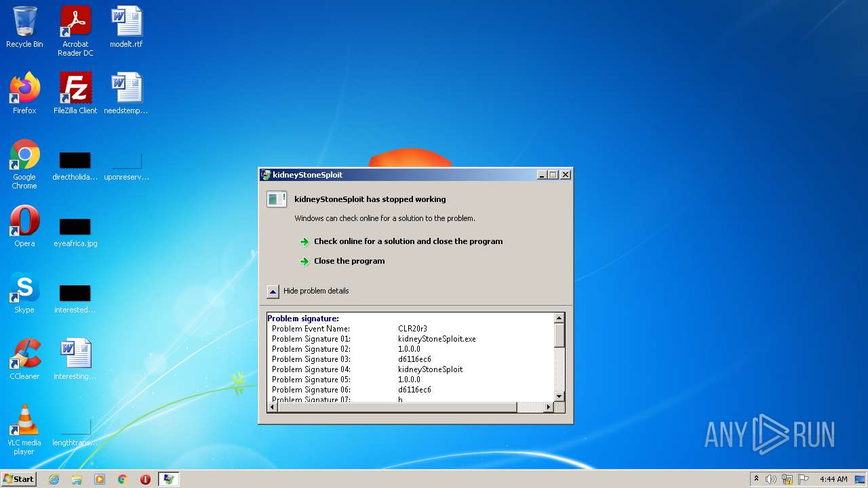The height and width of the screenshot is (488, 868).
Task: Close the kidneyStoneSploit error dialog
Action: pos(566,175)
